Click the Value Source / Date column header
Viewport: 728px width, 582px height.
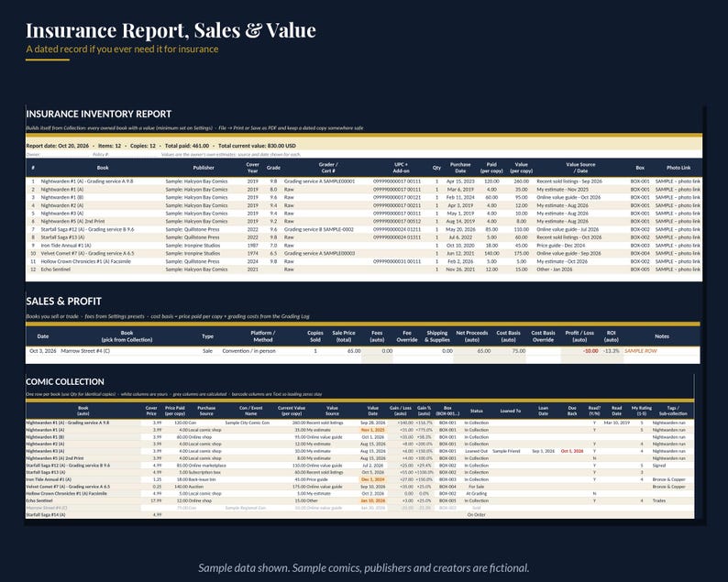click(580, 168)
